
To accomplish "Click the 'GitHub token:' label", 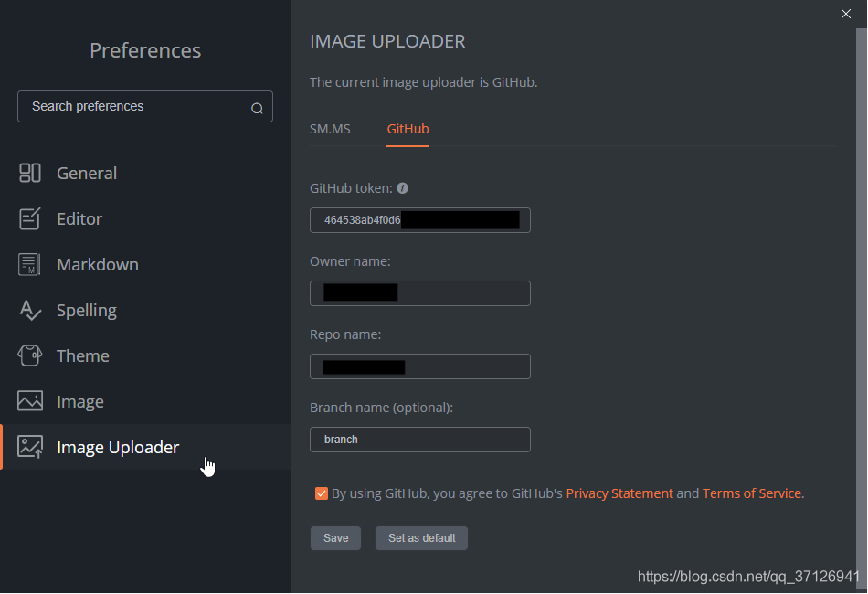I will (351, 188).
